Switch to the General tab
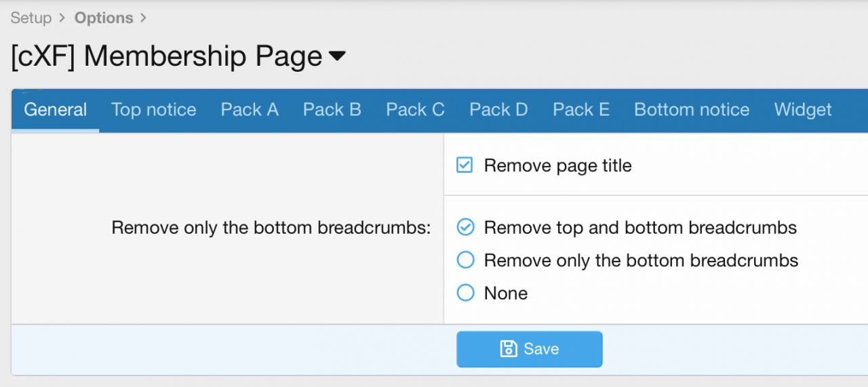 (x=56, y=110)
